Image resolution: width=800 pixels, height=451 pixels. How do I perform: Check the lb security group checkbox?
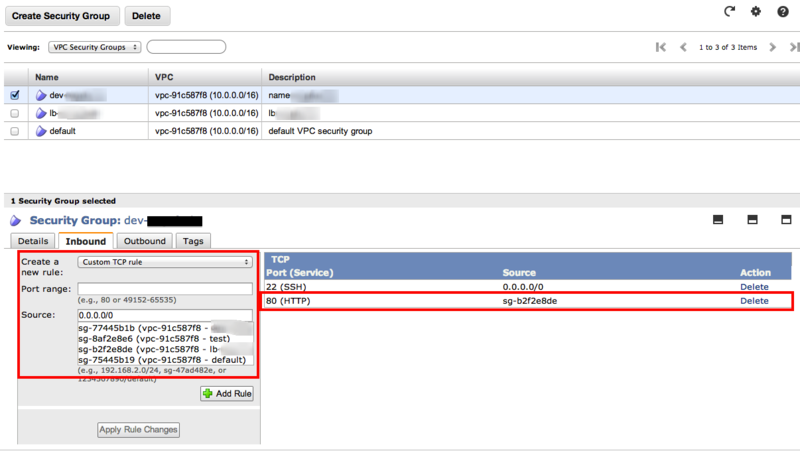15,113
